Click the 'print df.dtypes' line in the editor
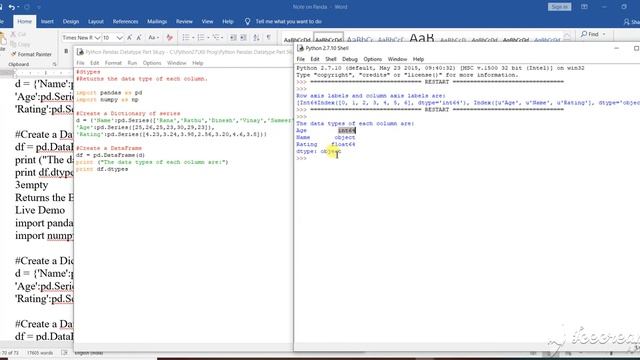The width and height of the screenshot is (640, 360). tap(102, 169)
